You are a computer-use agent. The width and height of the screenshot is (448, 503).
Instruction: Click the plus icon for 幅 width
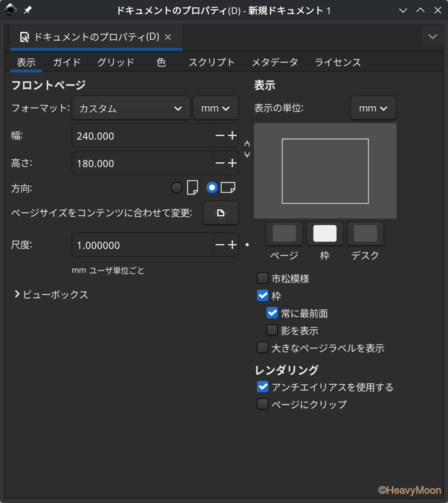point(232,136)
